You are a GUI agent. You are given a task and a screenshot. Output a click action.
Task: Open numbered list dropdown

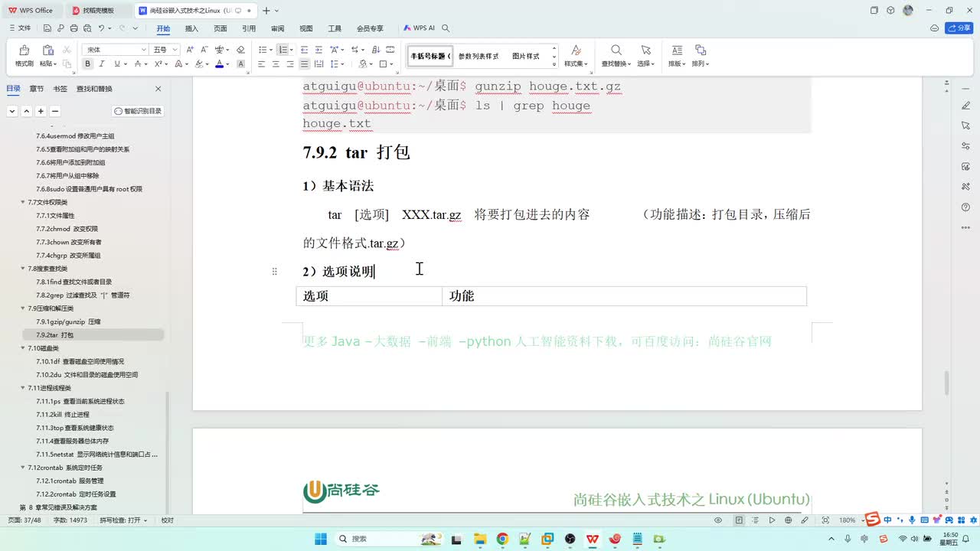(x=291, y=50)
